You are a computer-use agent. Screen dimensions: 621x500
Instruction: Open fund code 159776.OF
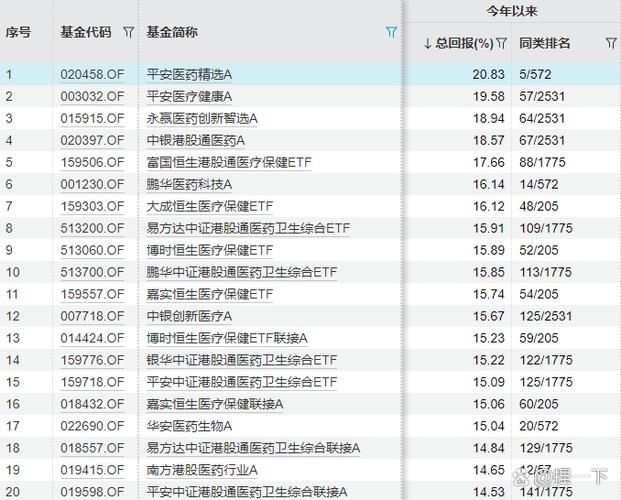[92, 361]
